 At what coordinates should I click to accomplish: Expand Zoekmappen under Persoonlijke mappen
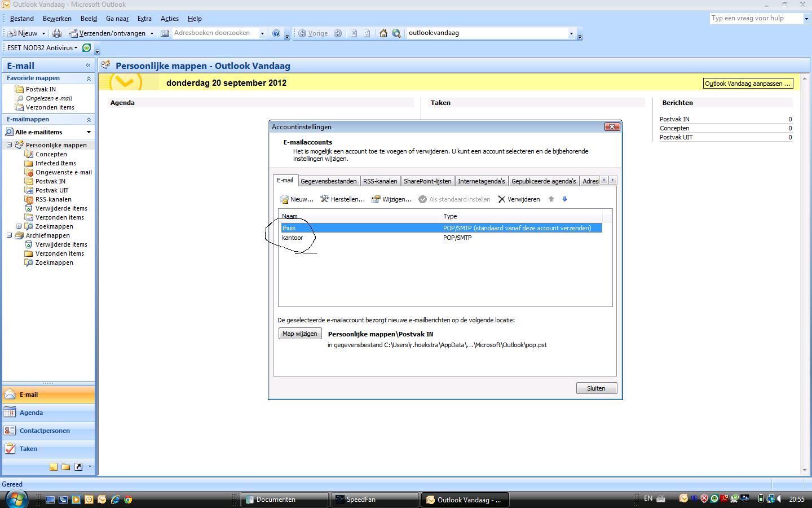tap(19, 226)
